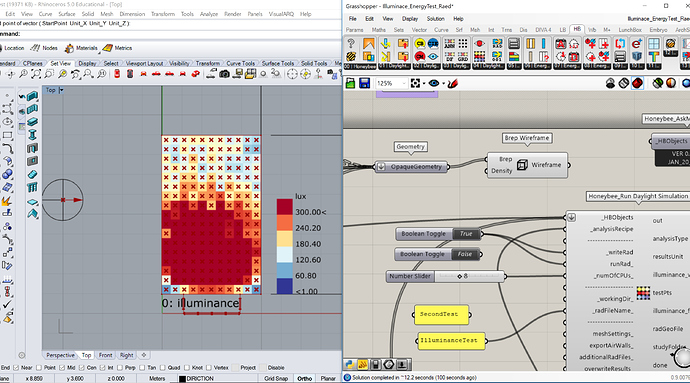690x383 pixels.
Task: Pick the Honeybee question mark component icon
Action: [x=351, y=43]
